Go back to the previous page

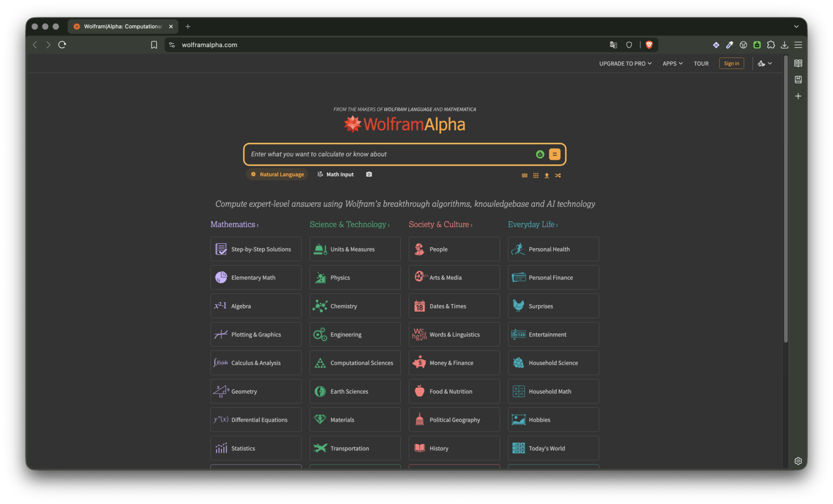[35, 45]
